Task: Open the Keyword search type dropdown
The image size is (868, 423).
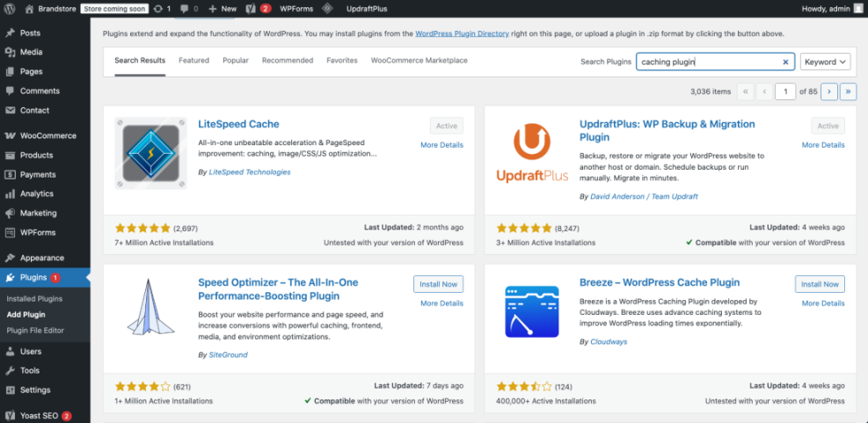Action: (x=825, y=62)
